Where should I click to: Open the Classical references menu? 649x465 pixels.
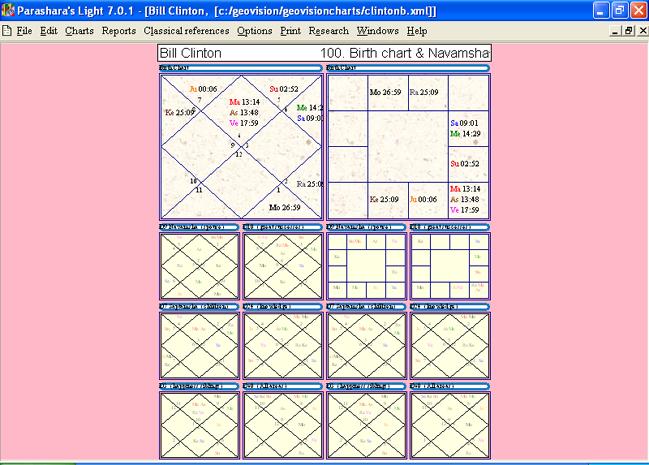pyautogui.click(x=186, y=31)
